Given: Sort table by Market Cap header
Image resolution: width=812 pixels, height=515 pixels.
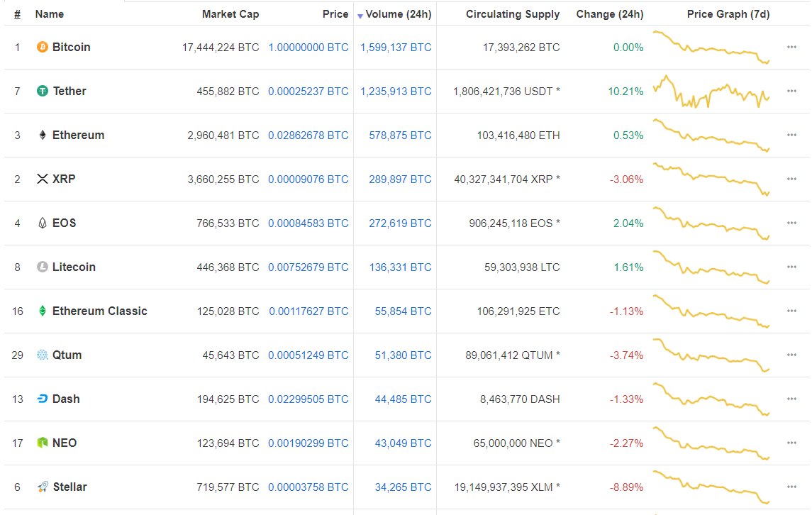Looking at the screenshot, I should tap(230, 14).
